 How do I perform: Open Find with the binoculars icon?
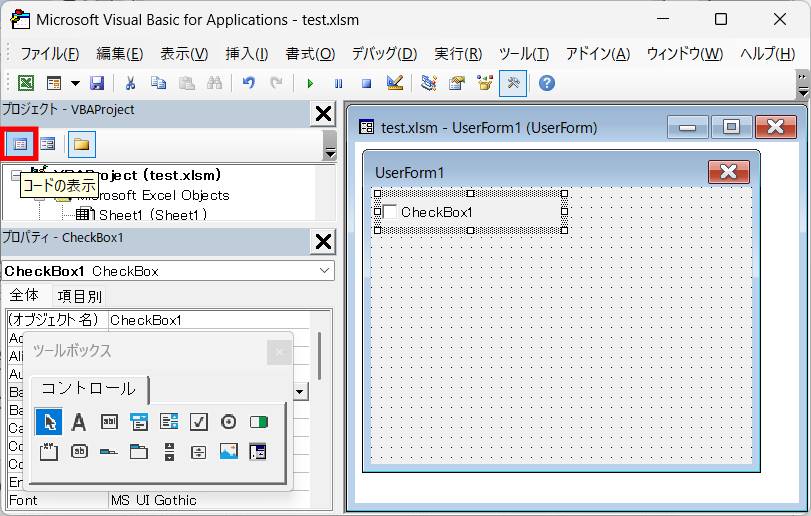(214, 83)
